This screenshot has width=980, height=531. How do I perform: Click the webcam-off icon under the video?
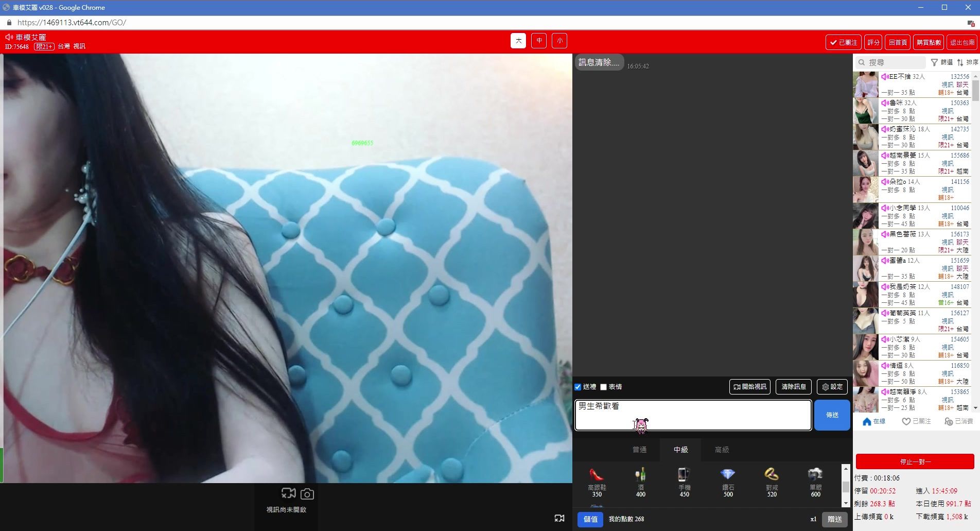click(288, 493)
